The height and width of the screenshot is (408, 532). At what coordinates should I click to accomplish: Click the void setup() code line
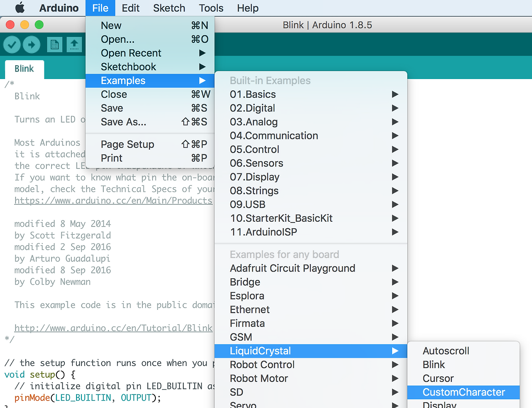(x=40, y=374)
